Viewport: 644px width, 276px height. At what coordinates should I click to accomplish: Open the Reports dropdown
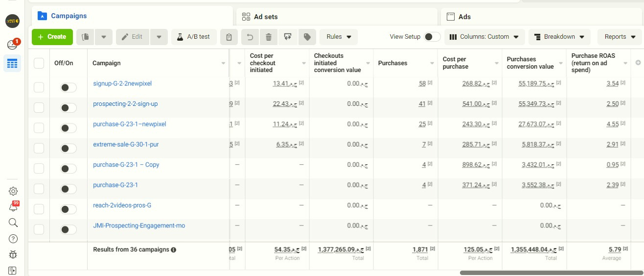point(620,37)
